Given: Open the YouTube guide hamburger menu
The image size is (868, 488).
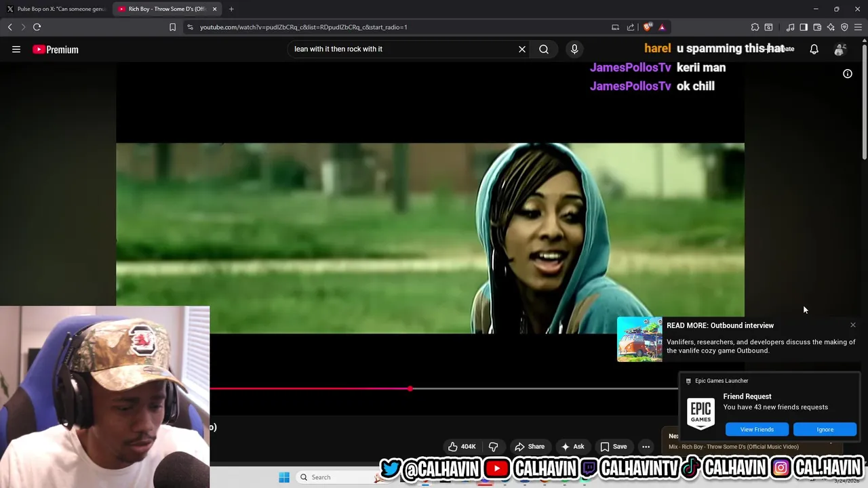Looking at the screenshot, I should 16,49.
